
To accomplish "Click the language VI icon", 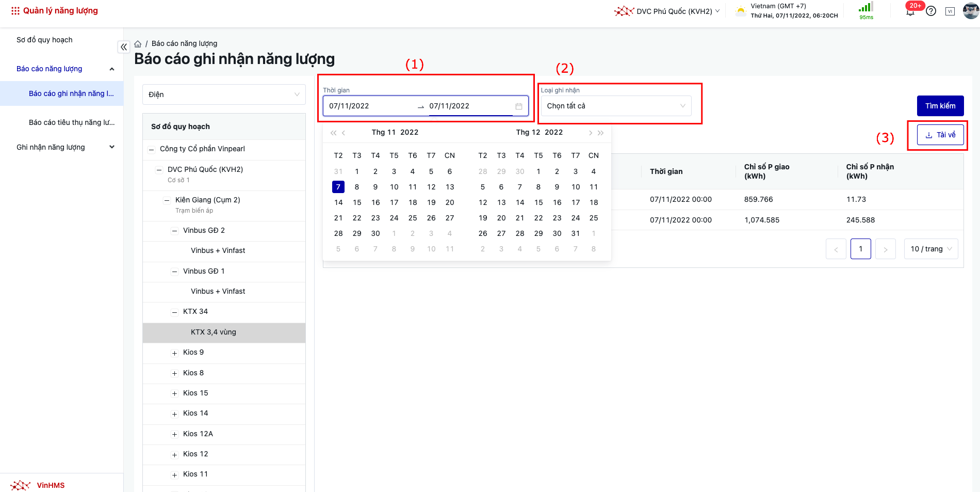I will pos(950,11).
